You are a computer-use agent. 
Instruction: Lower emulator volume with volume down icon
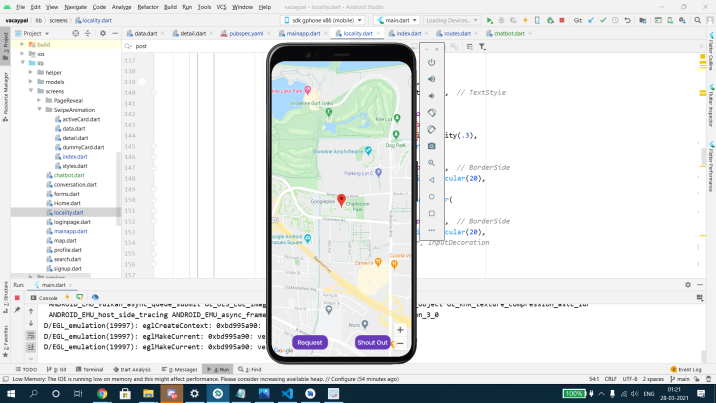432,96
